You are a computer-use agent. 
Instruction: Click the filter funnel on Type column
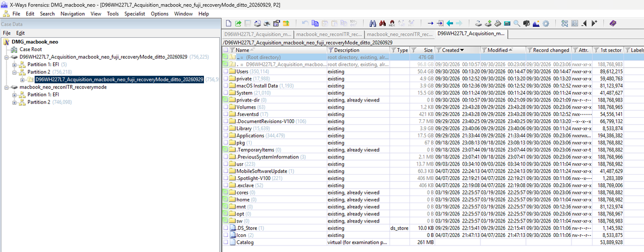coord(394,50)
